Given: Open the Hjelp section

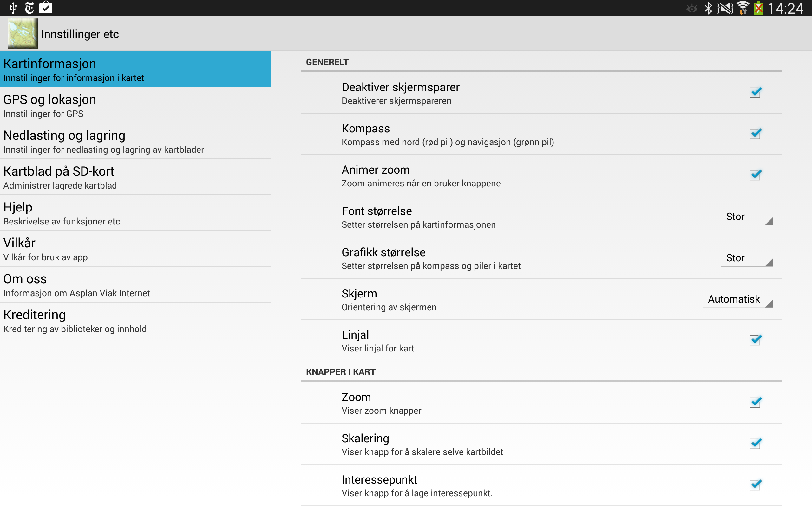Looking at the screenshot, I should click(x=135, y=213).
